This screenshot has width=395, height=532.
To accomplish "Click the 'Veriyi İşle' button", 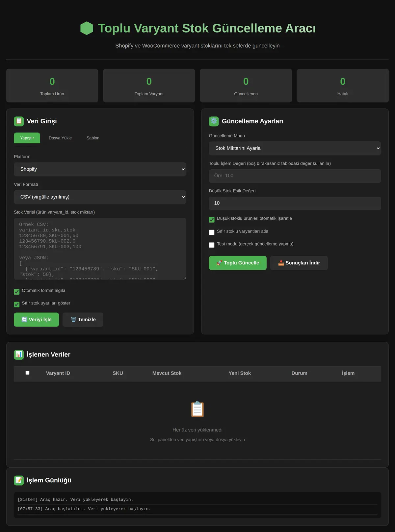I will 37,320.
